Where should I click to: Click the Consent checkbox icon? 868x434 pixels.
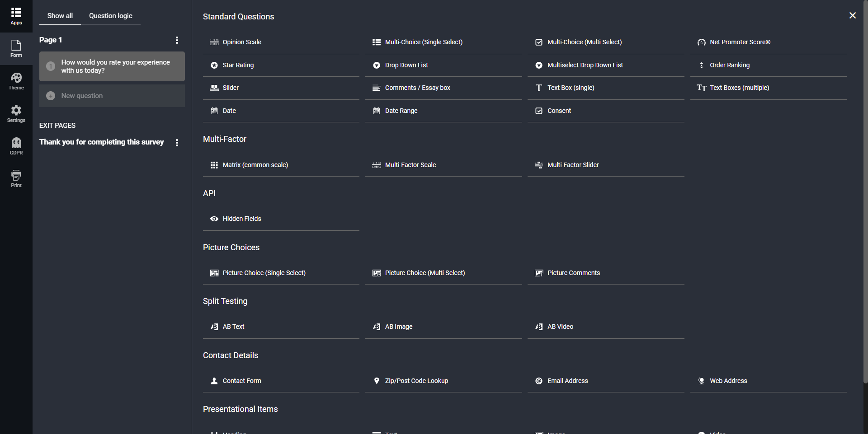[539, 111]
